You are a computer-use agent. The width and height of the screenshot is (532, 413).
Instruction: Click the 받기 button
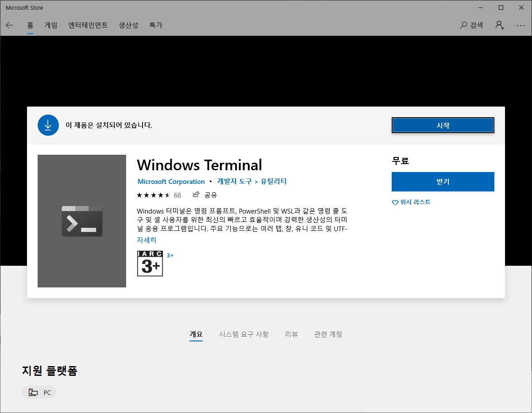(443, 182)
